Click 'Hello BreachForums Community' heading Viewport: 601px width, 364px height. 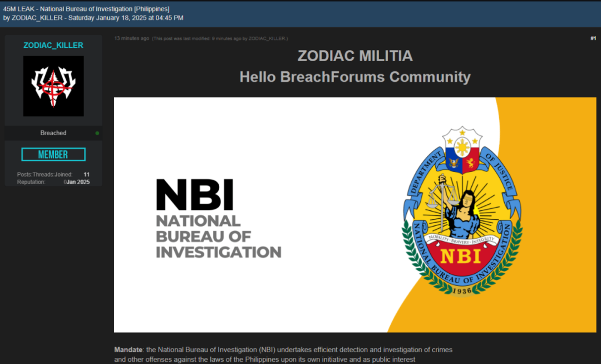click(x=355, y=77)
